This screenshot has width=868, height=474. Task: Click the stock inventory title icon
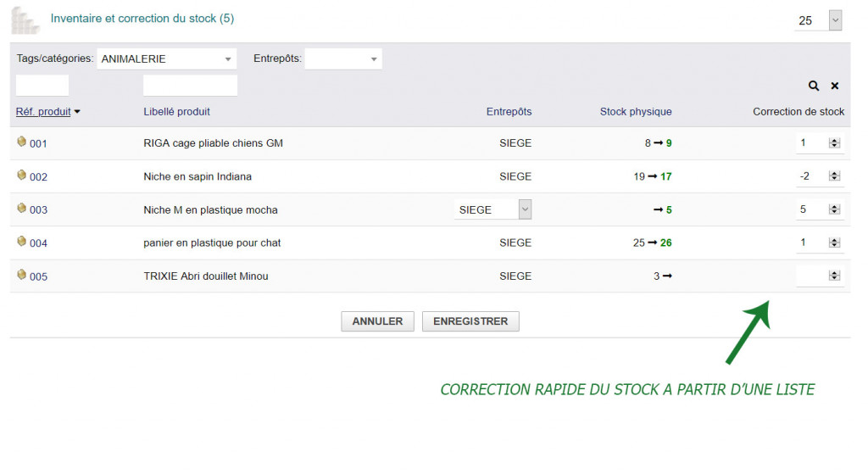[25, 20]
